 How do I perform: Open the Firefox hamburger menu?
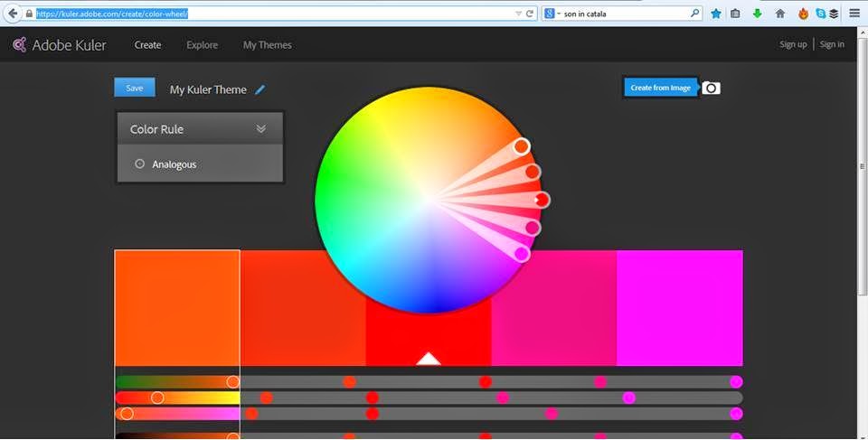tap(854, 14)
